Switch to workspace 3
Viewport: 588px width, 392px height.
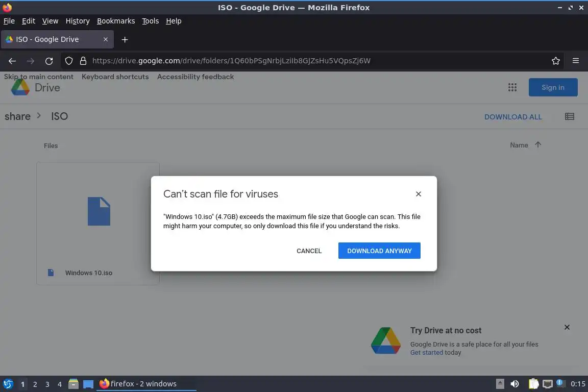(47, 384)
